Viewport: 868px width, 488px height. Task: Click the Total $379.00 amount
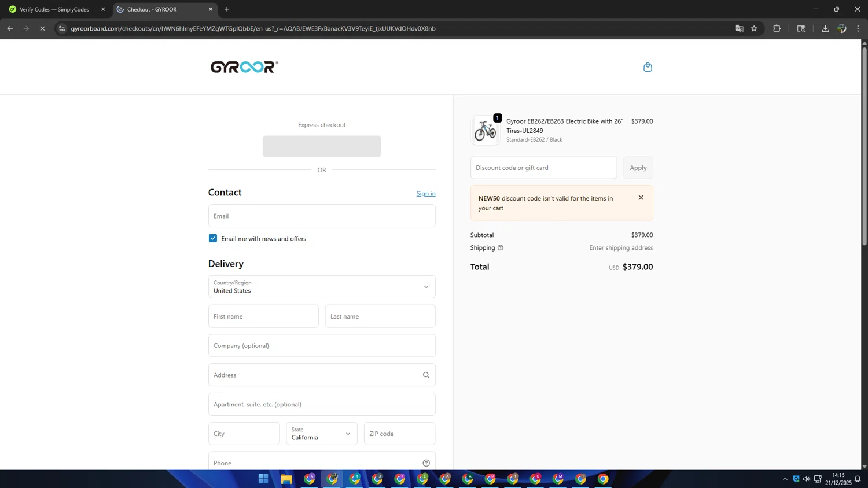[x=638, y=267]
